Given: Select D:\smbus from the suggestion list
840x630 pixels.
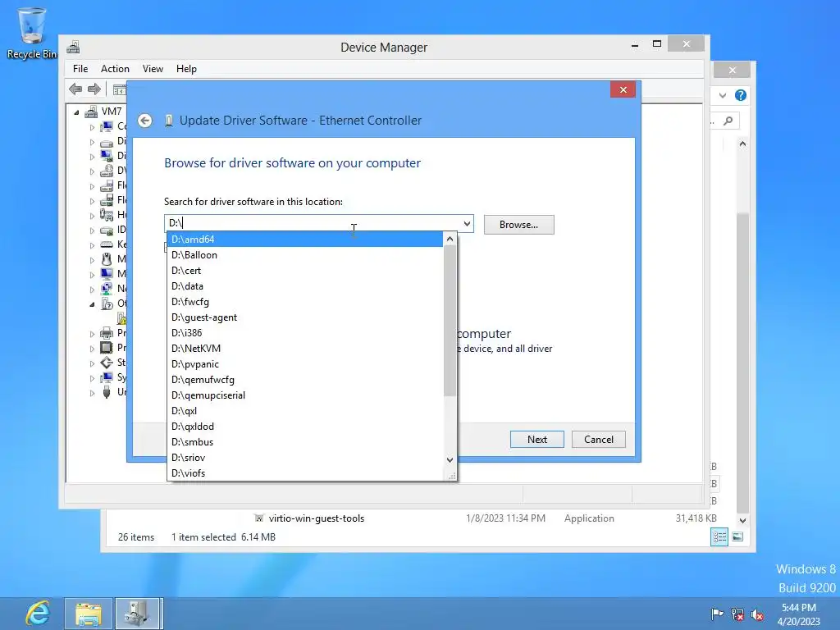Looking at the screenshot, I should pos(305,441).
